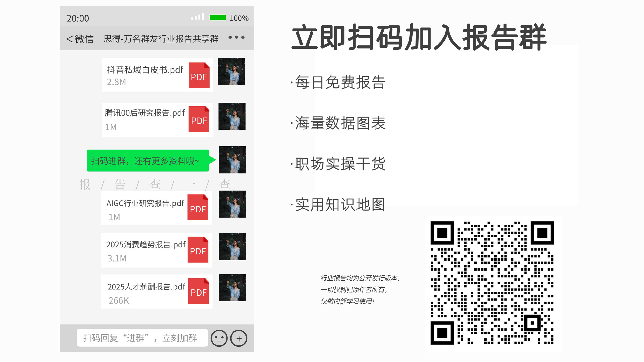The height and width of the screenshot is (362, 644).
Task: Click the QR code image
Action: pyautogui.click(x=492, y=283)
